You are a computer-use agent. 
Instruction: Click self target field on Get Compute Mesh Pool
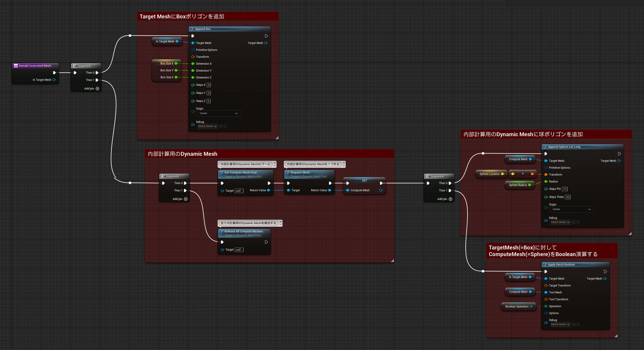click(x=239, y=191)
